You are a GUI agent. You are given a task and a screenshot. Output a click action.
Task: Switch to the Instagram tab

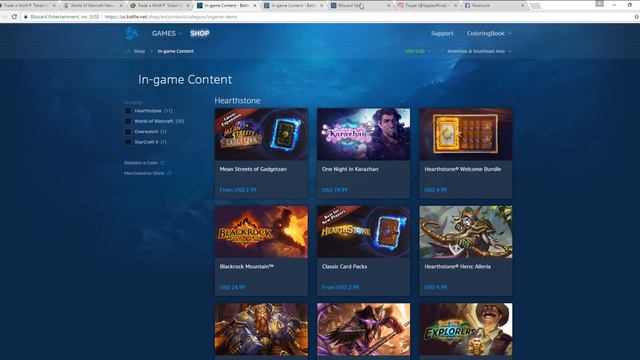(427, 6)
